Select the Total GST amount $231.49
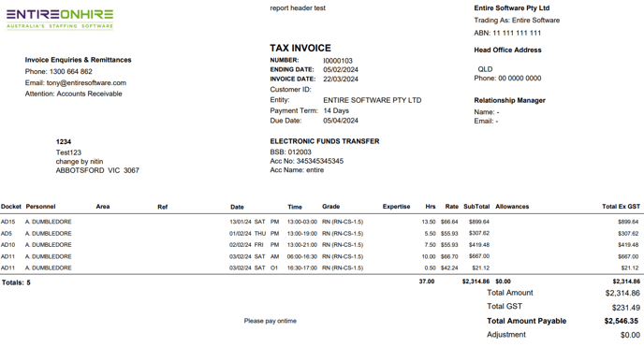644x347 pixels. 625,308
